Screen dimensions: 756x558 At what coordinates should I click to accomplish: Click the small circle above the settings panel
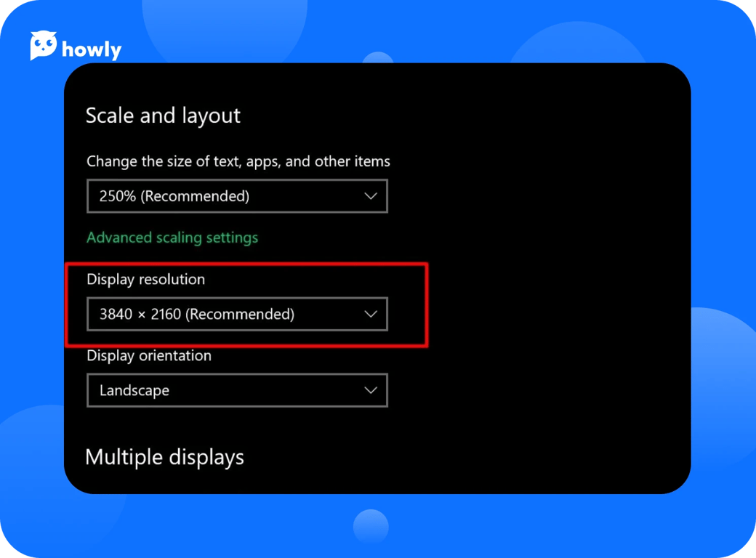pyautogui.click(x=378, y=58)
